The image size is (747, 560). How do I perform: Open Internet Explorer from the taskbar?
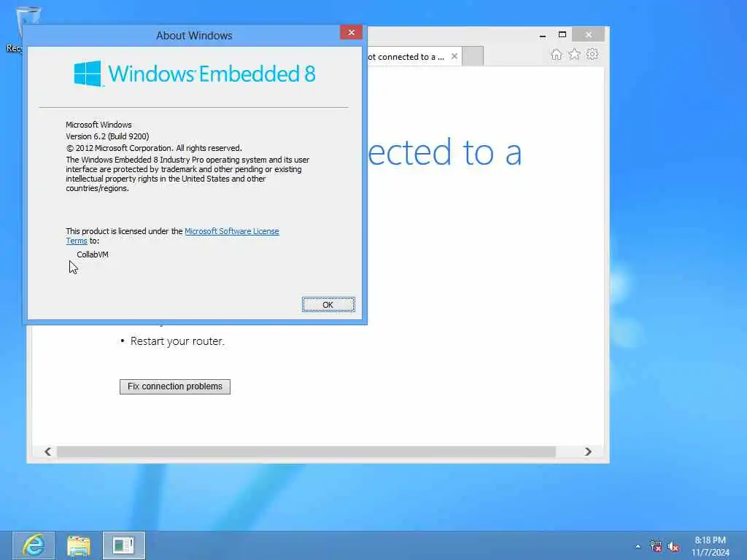coord(34,545)
